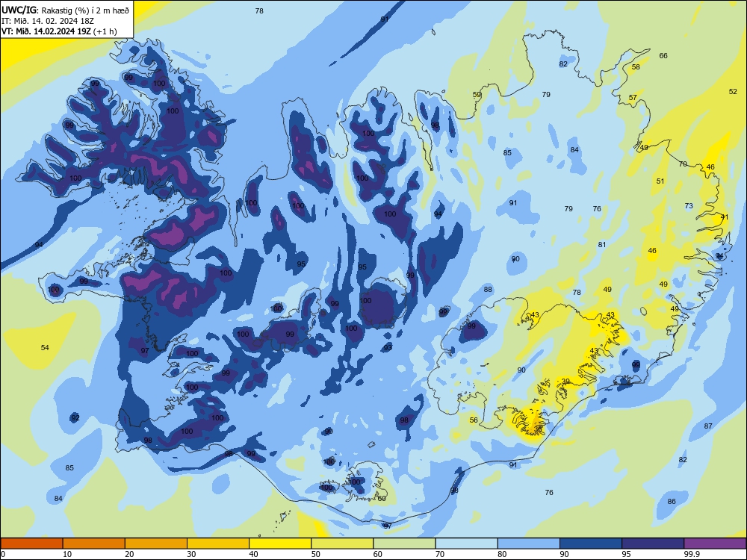Click the humidity value 57 on the map
This screenshot has width=747, height=560.
pyautogui.click(x=633, y=98)
